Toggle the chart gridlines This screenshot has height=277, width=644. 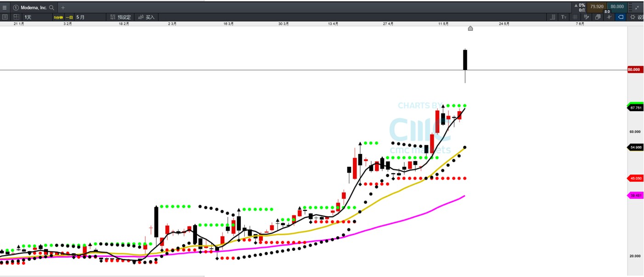coord(576,17)
